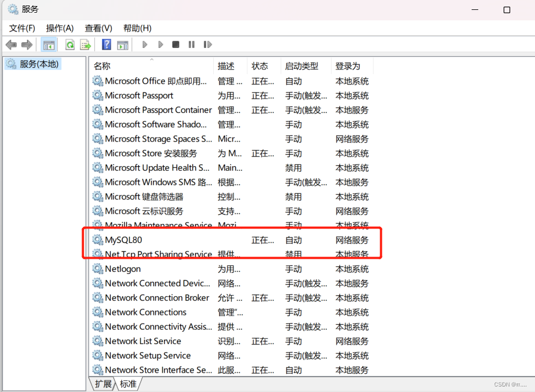Click the Export List toolbar icon

tap(85, 45)
